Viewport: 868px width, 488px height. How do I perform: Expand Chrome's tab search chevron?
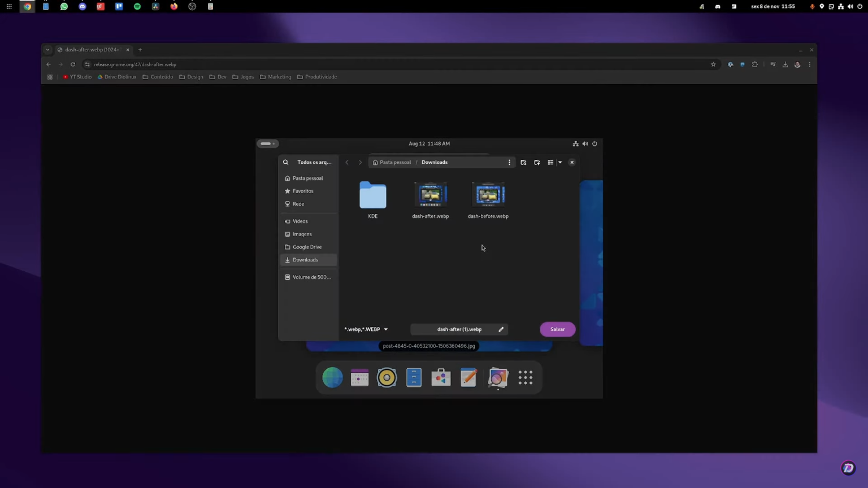click(47, 50)
